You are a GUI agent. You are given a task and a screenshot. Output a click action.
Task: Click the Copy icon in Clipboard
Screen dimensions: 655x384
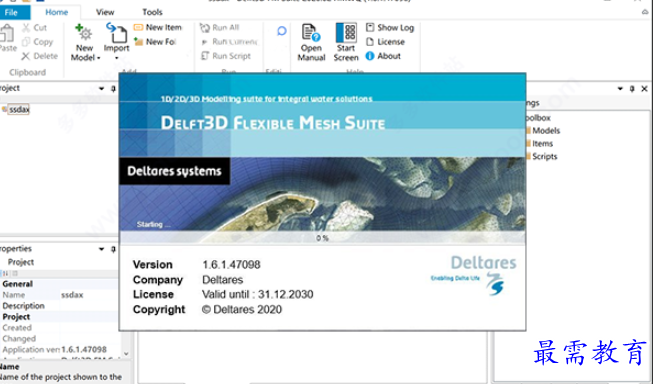(26, 42)
